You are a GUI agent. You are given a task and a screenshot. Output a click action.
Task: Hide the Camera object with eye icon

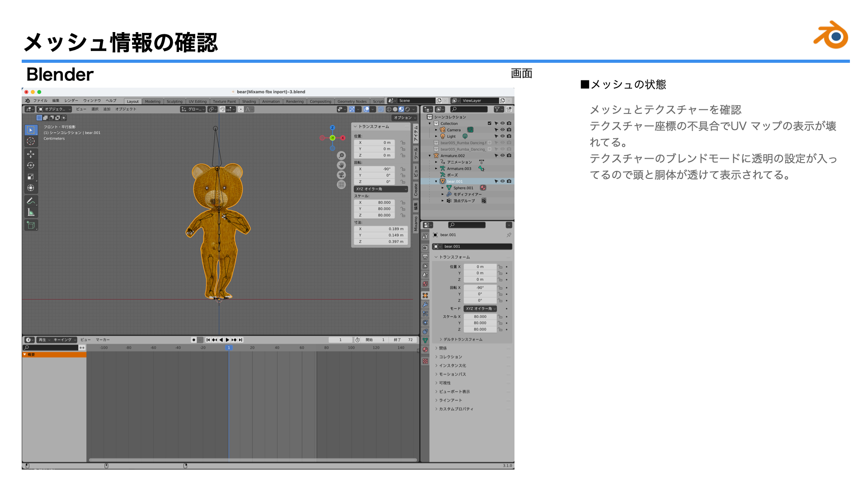tap(502, 130)
